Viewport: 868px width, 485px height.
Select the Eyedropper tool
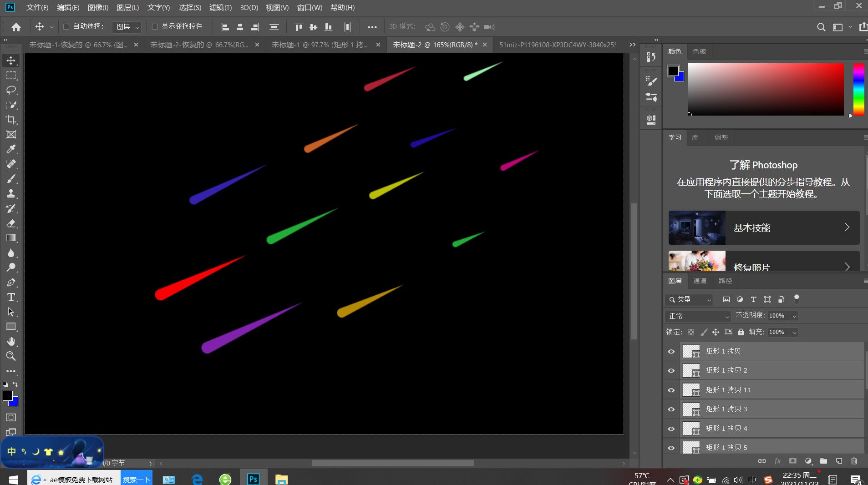point(11,149)
